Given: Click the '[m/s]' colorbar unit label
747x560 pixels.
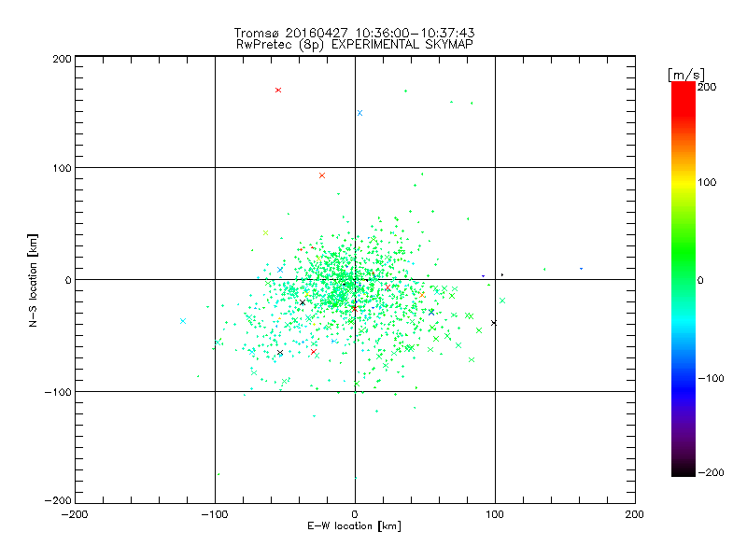Looking at the screenshot, I should (x=686, y=75).
